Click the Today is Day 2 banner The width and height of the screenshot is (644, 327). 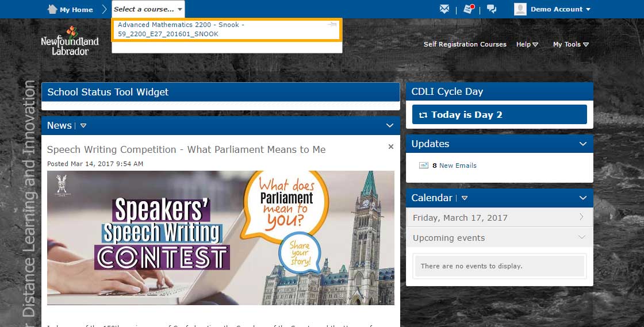pos(500,114)
